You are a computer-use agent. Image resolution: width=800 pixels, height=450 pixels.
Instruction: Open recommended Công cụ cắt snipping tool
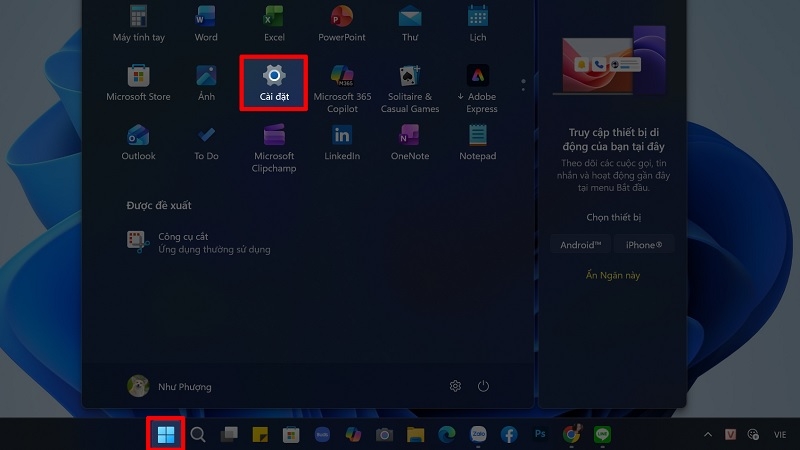coord(199,242)
